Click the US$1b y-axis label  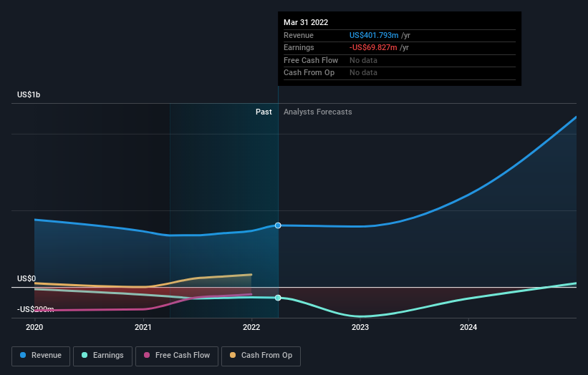(x=29, y=94)
